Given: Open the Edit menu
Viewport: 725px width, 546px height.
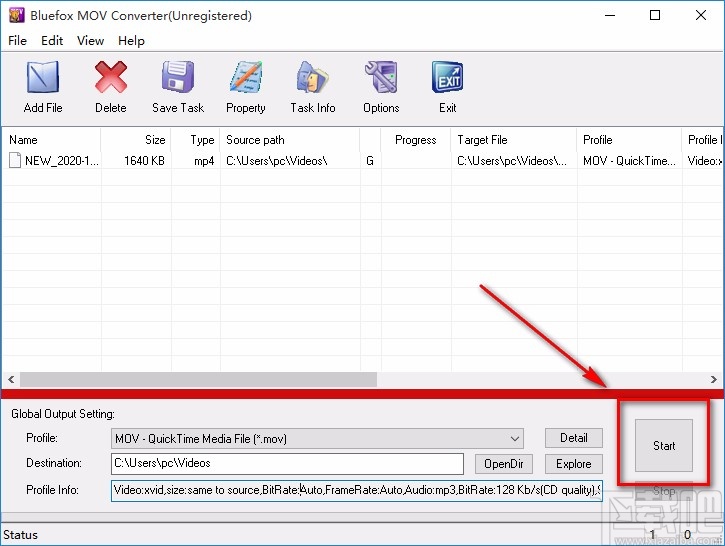Looking at the screenshot, I should [52, 41].
